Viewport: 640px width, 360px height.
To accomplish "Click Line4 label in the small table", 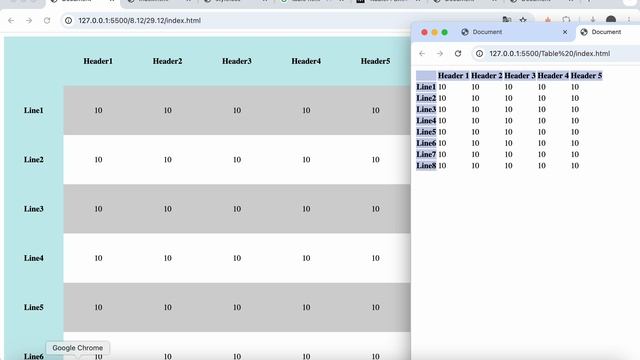I will [x=426, y=120].
